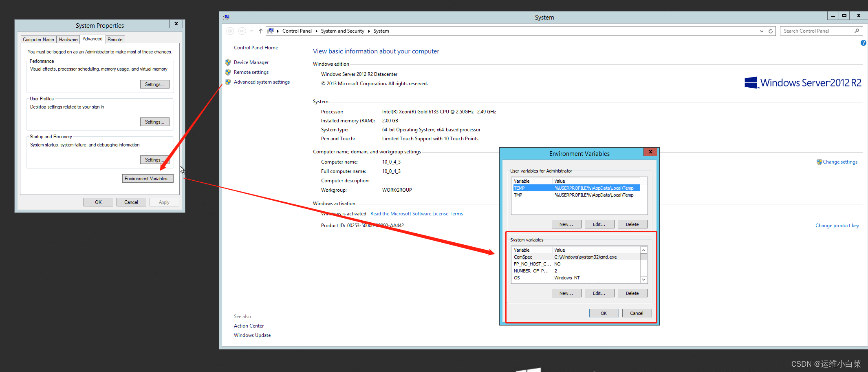Open Windows Update under See also
This screenshot has height=372, width=868.
(252, 335)
